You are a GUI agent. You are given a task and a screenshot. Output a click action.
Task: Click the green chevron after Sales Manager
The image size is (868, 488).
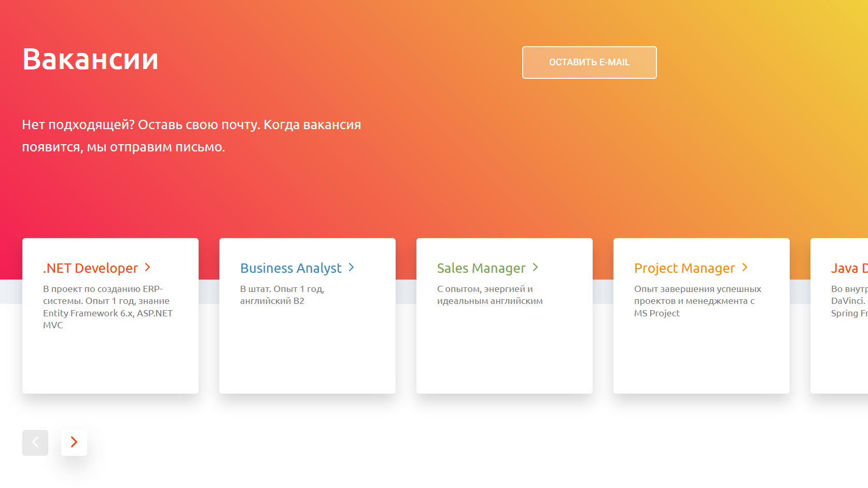tap(536, 268)
